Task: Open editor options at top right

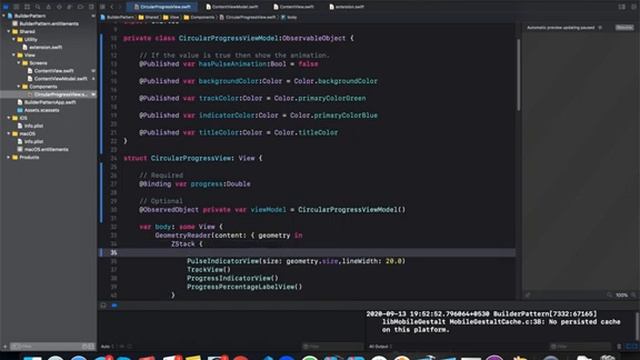Action: tap(622, 7)
